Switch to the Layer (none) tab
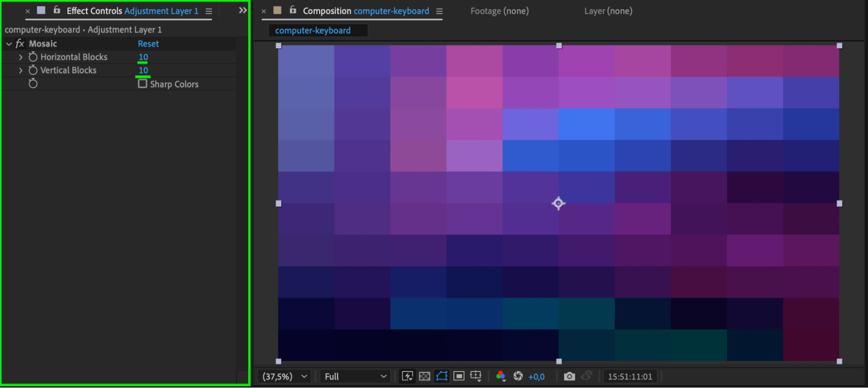Viewport: 868px width, 388px height. 608,11
